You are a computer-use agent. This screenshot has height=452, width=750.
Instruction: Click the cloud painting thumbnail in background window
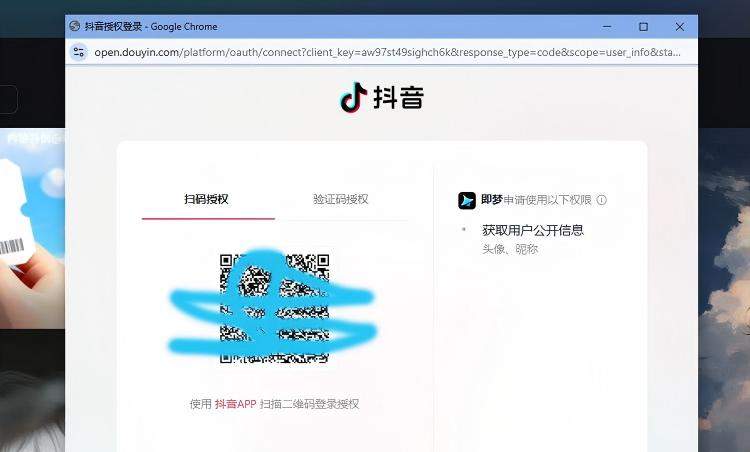coord(724,290)
